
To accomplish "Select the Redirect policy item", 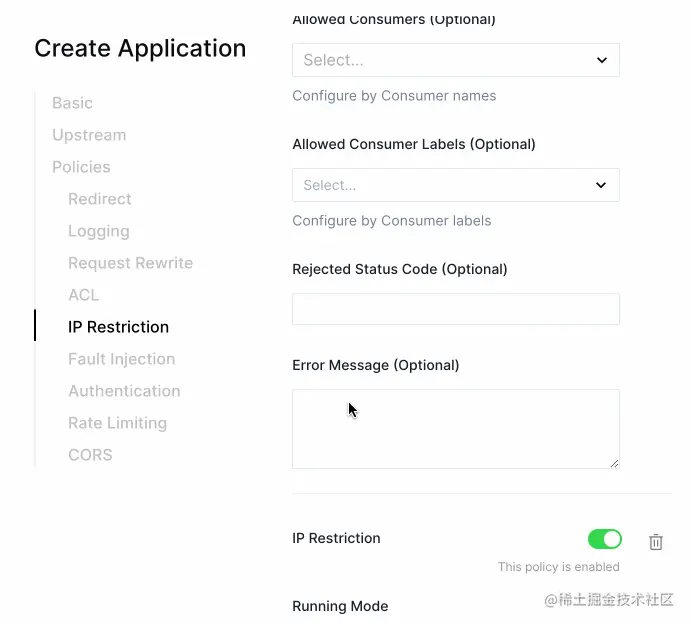I will (x=100, y=199).
